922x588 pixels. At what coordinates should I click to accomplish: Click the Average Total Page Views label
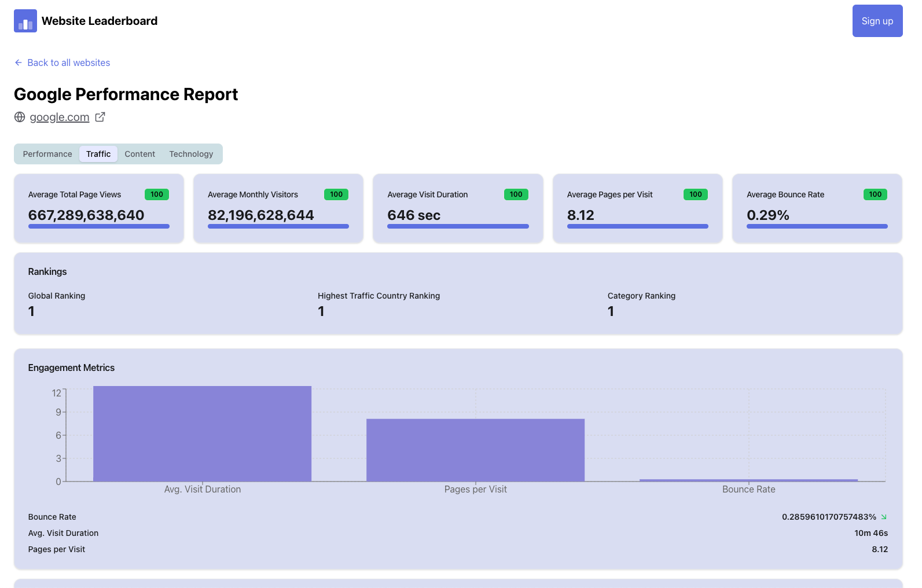(x=75, y=194)
